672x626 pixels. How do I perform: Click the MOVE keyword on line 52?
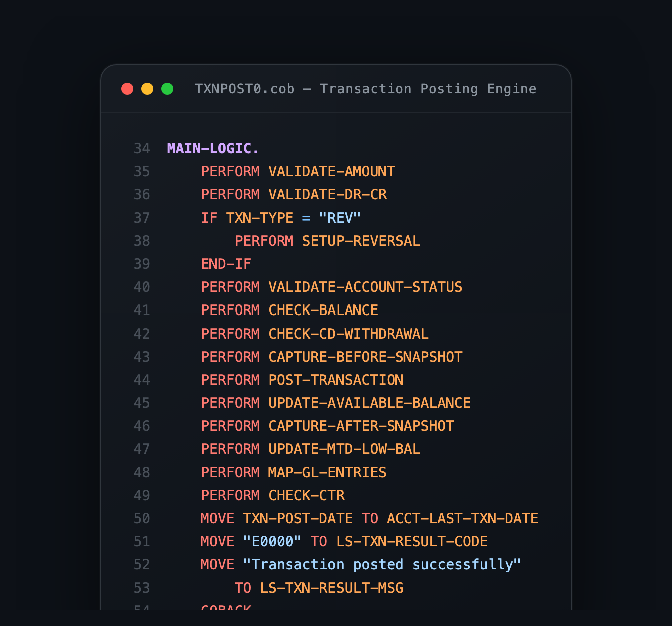coord(217,564)
